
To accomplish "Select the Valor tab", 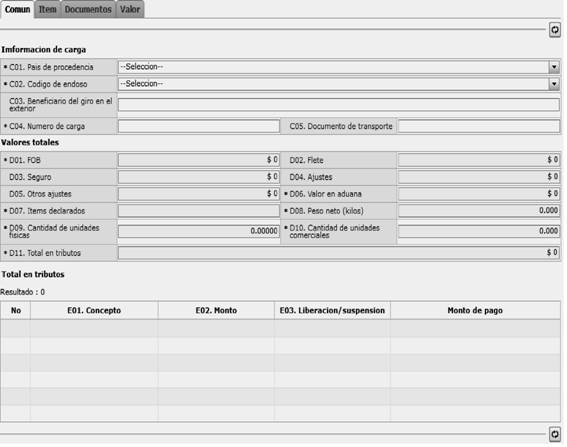I will pos(130,9).
